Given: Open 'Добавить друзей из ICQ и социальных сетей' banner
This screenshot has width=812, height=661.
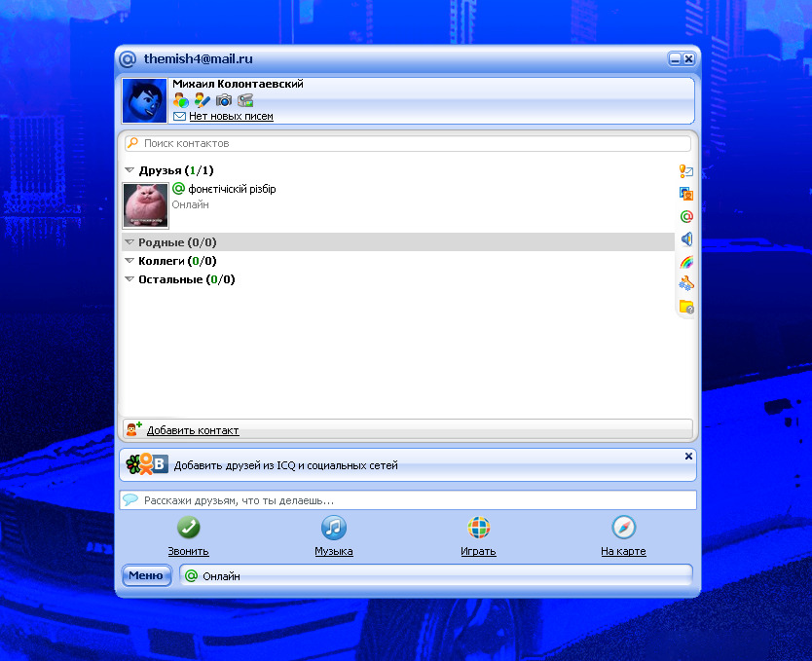Looking at the screenshot, I should click(408, 465).
